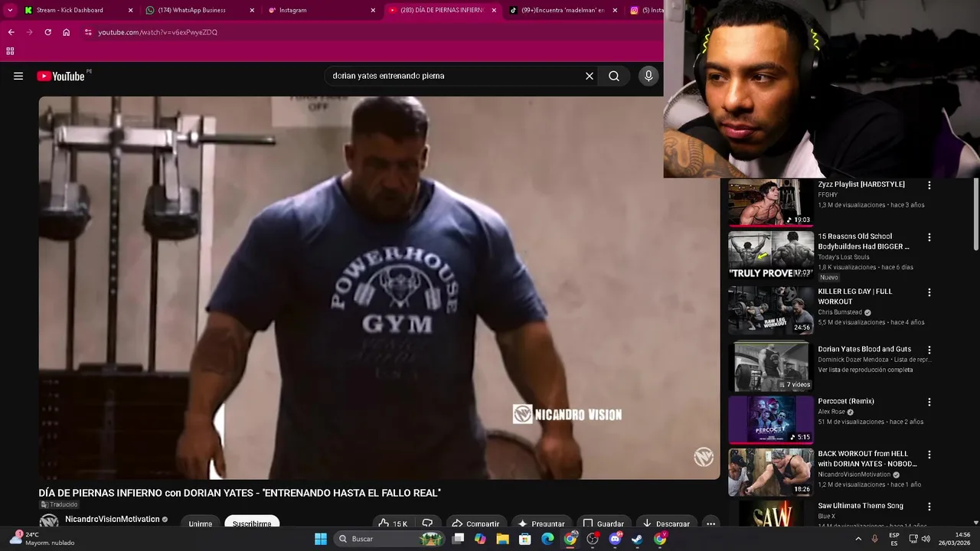This screenshot has height=551, width=980.
Task: Switch to the Stream - Kick Dashboard tab
Action: (77, 10)
